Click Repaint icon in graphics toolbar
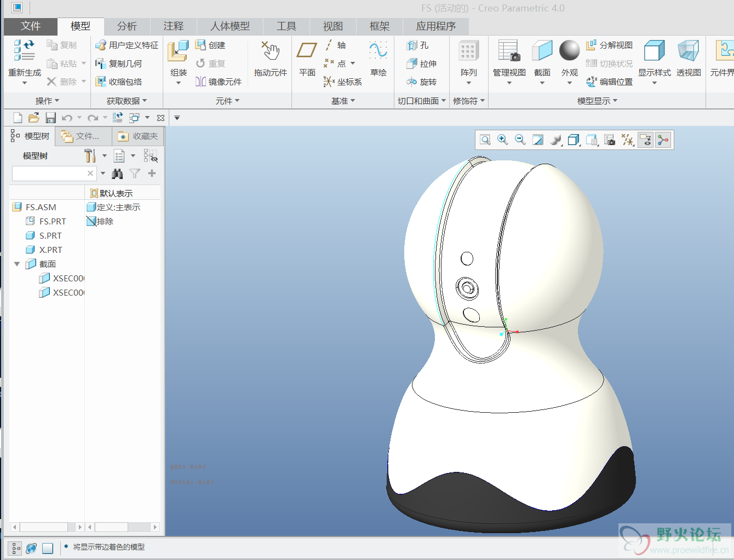The height and width of the screenshot is (560, 734). pos(538,140)
